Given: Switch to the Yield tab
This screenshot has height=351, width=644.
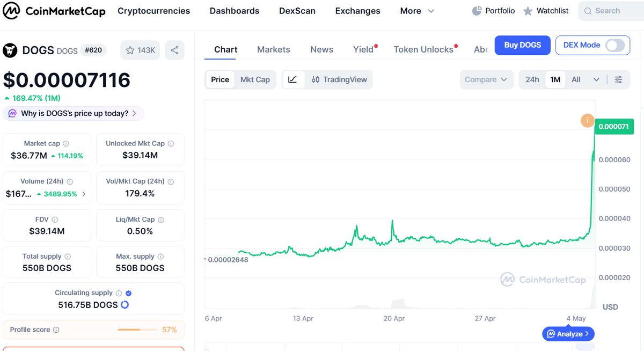Looking at the screenshot, I should [x=364, y=49].
